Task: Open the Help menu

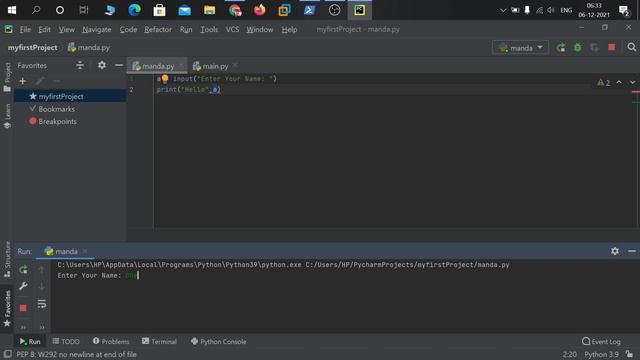Action: [289, 29]
